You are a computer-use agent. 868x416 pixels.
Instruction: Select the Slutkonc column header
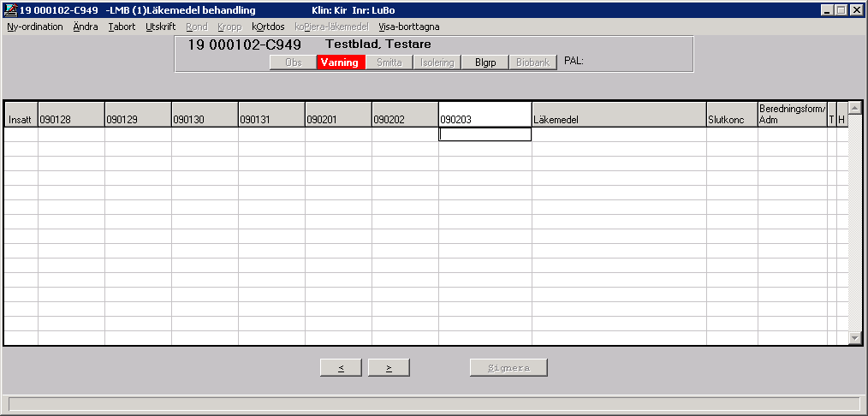(733, 115)
